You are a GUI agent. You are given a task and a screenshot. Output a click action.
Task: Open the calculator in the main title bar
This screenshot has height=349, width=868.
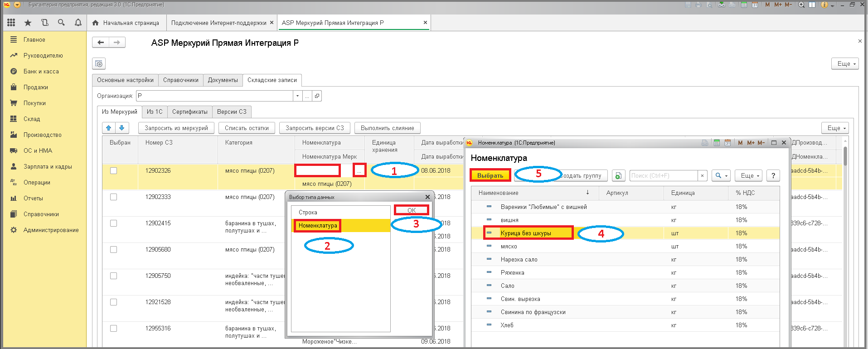coord(744,5)
